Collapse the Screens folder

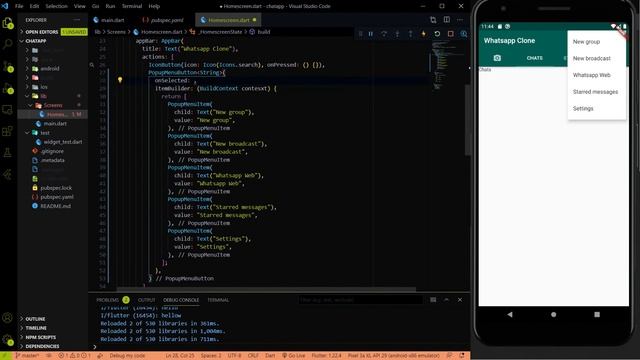pyautogui.click(x=53, y=105)
